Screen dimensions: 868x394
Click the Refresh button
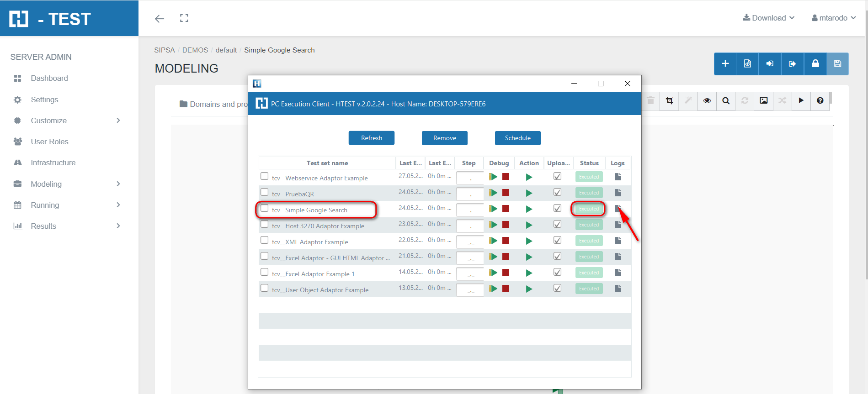tap(371, 138)
